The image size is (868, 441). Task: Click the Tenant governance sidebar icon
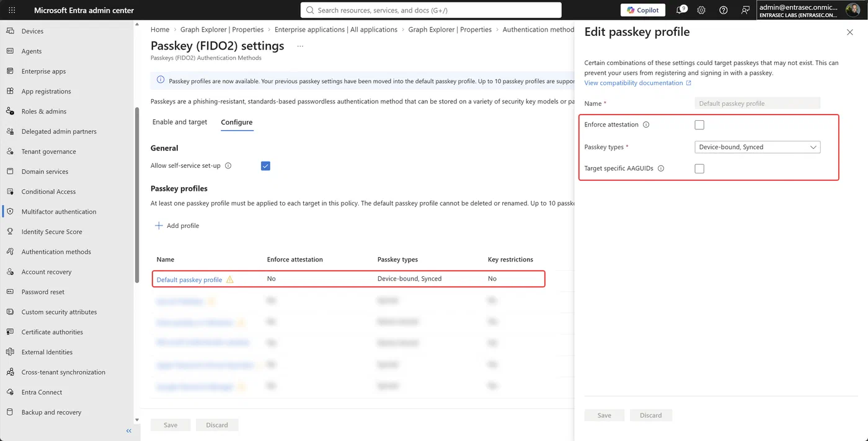click(10, 151)
